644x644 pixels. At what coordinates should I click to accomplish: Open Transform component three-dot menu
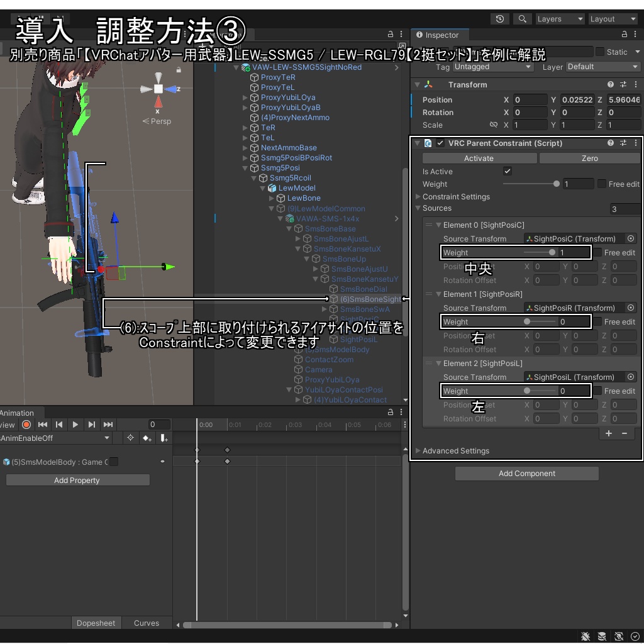[636, 84]
